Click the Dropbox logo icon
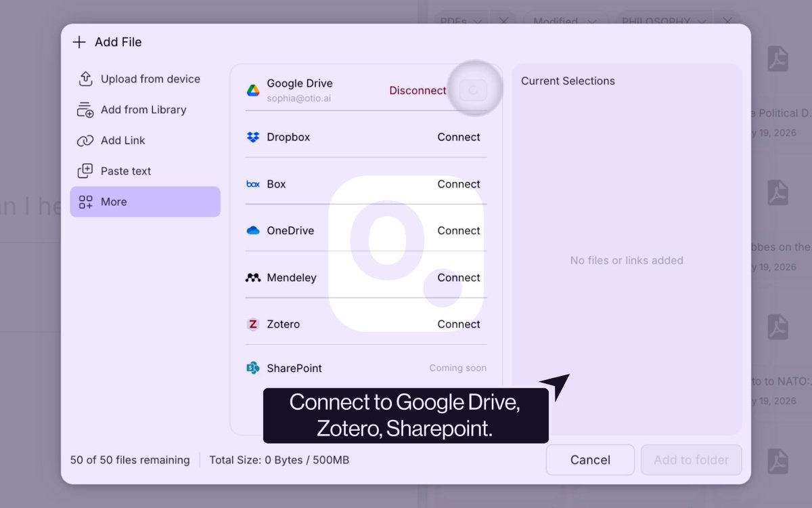Image resolution: width=812 pixels, height=508 pixels. (253, 137)
